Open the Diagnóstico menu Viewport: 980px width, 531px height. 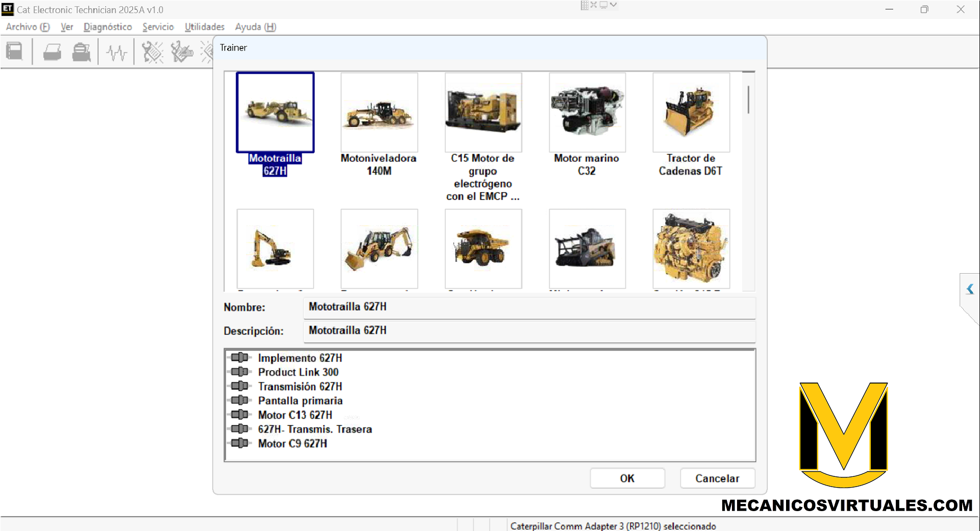107,27
